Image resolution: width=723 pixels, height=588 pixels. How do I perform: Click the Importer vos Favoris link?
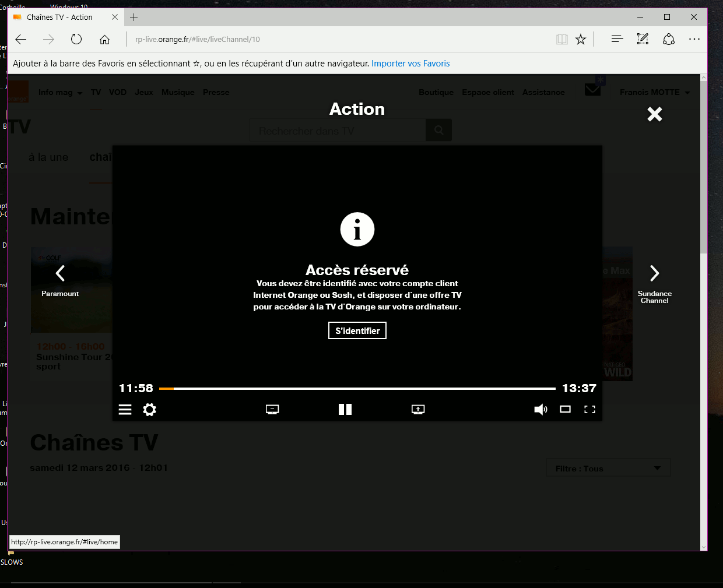(410, 64)
